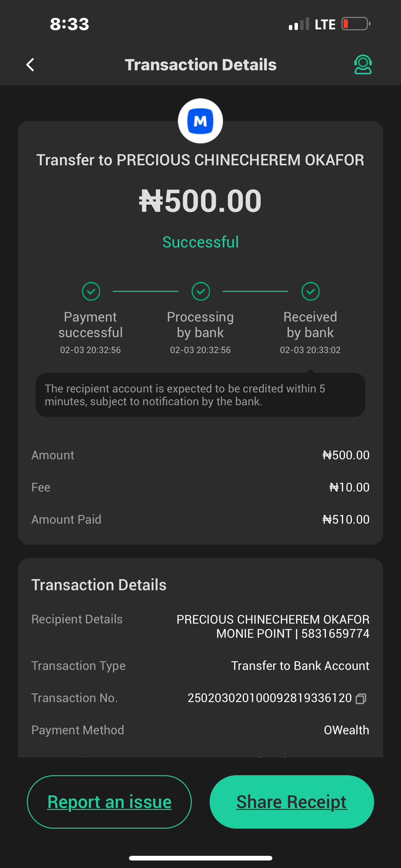Tap the Payment successful checkmark
Screen dimensions: 401x868
[91, 291]
